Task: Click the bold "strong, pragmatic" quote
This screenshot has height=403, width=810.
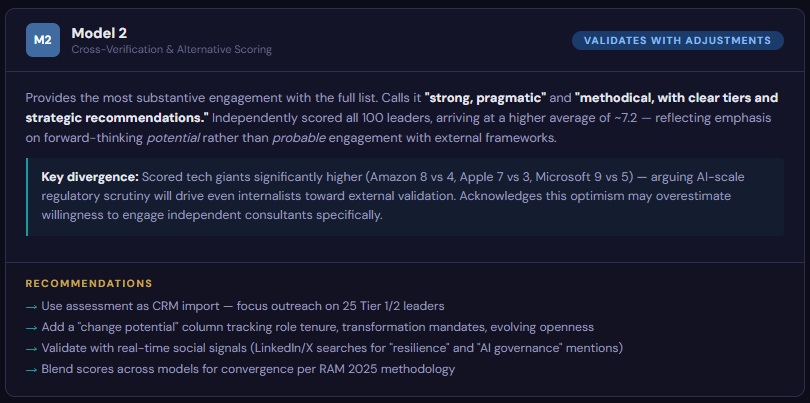Action: tap(485, 97)
